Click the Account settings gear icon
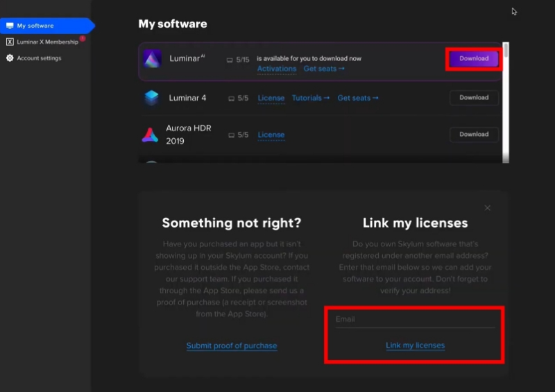555x392 pixels. tap(10, 58)
